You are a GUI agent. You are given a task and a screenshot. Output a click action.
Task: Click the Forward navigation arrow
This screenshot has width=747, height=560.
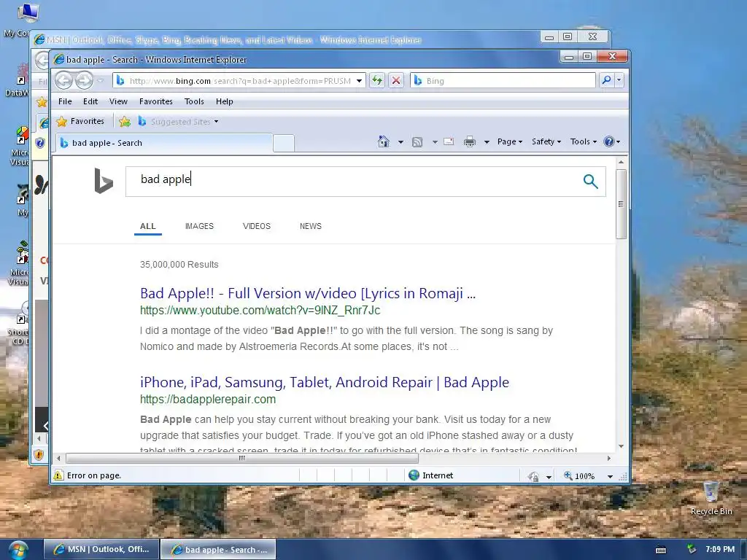[x=84, y=80]
